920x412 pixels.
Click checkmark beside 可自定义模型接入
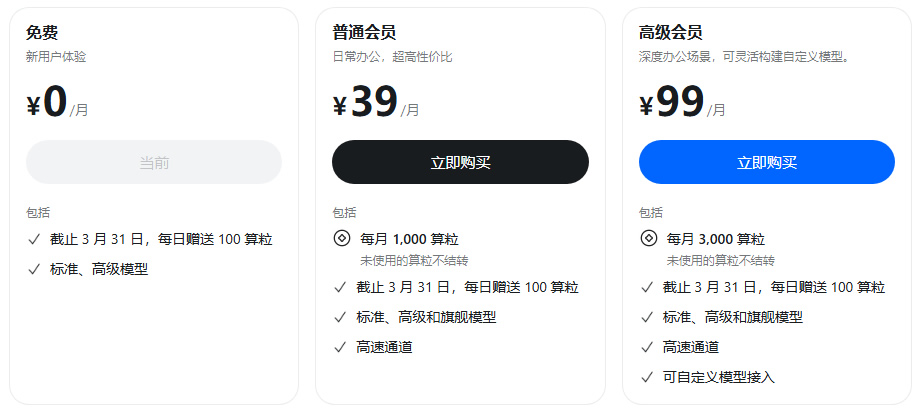pyautogui.click(x=648, y=377)
